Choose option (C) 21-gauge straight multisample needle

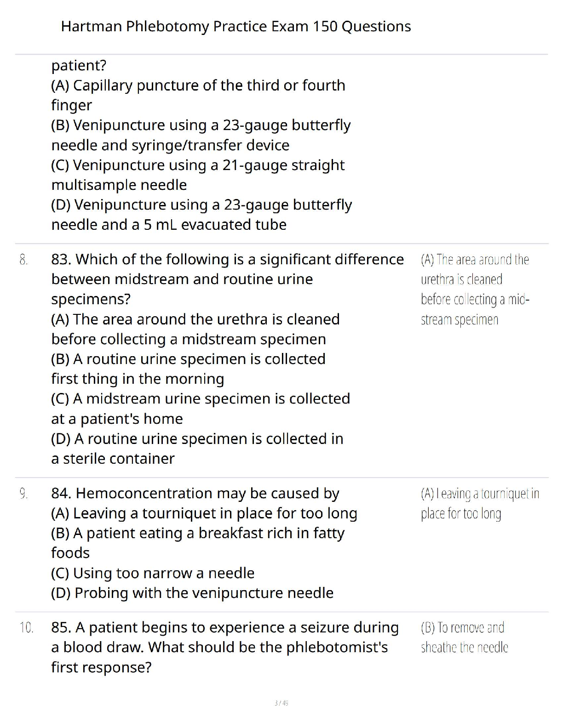pyautogui.click(x=198, y=175)
